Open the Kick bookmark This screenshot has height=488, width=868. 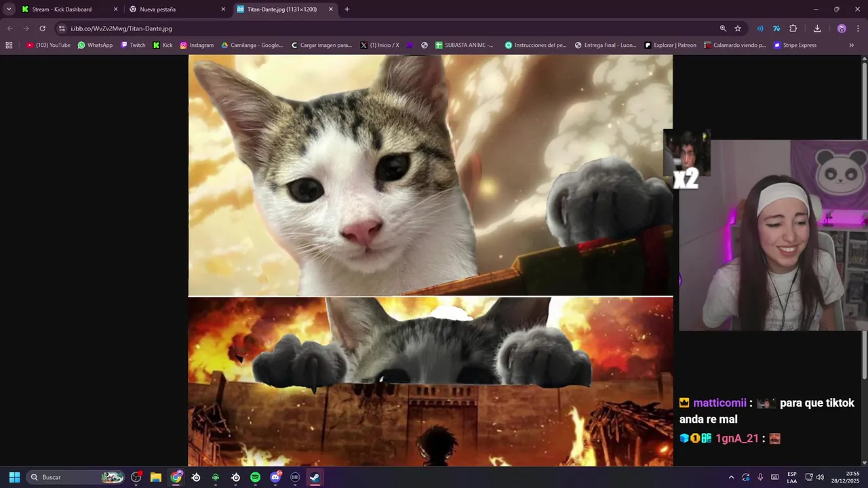coord(163,45)
